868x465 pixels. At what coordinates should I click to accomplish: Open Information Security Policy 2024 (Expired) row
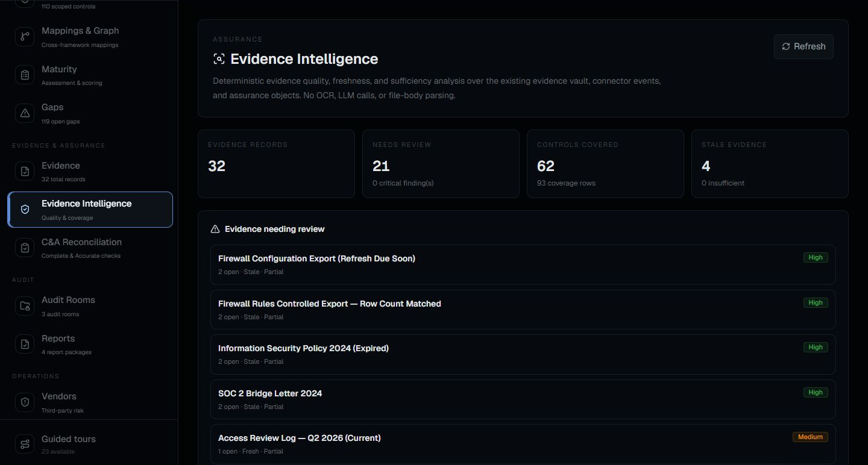(523, 354)
